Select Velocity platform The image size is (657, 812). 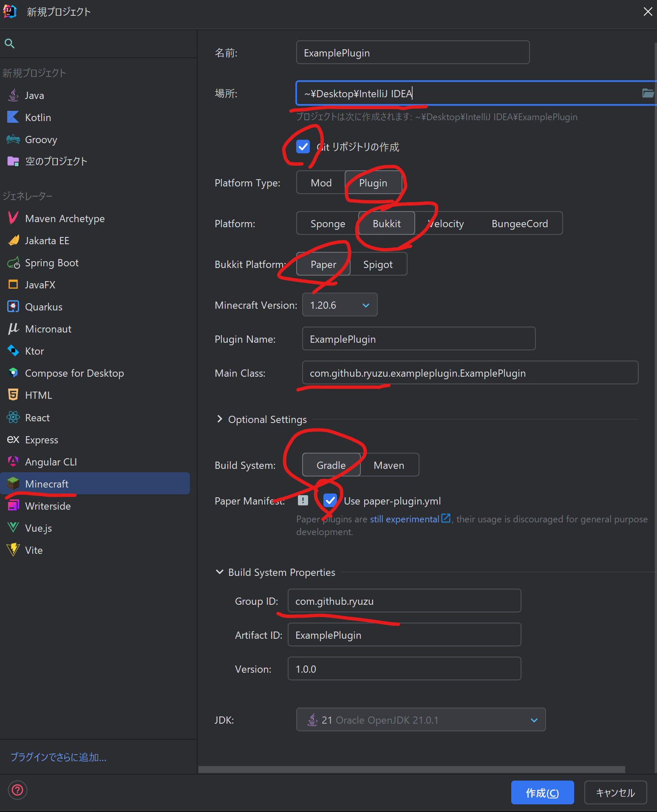[x=446, y=223]
